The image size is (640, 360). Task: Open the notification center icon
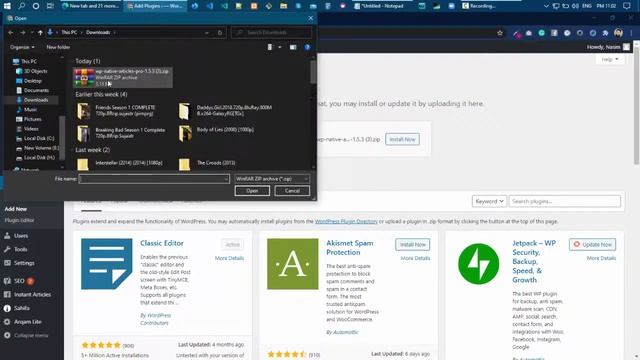click(627, 6)
